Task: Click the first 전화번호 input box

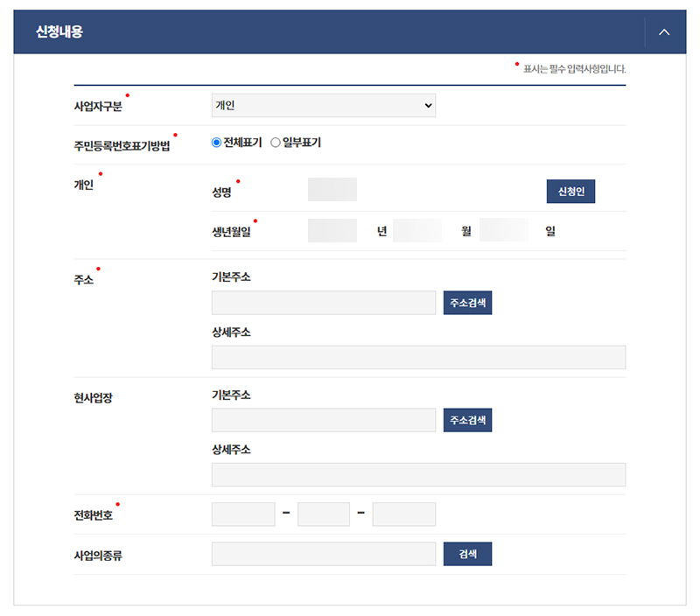Action: (243, 514)
